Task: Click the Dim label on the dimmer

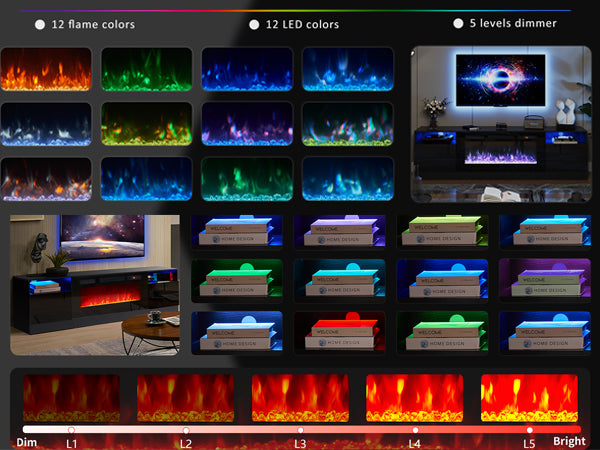Action: [x=27, y=441]
